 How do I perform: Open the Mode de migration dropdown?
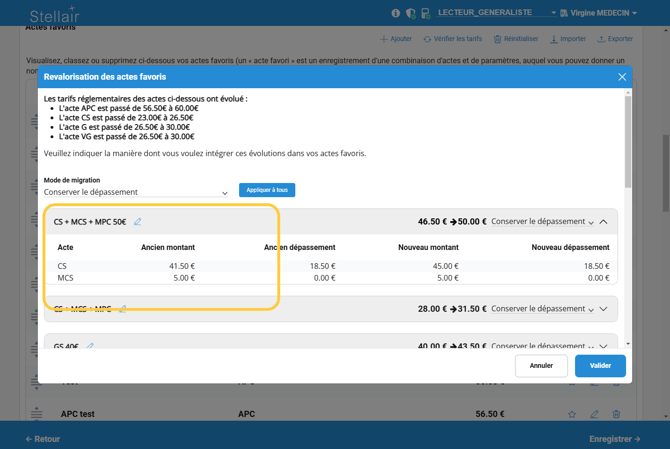136,192
